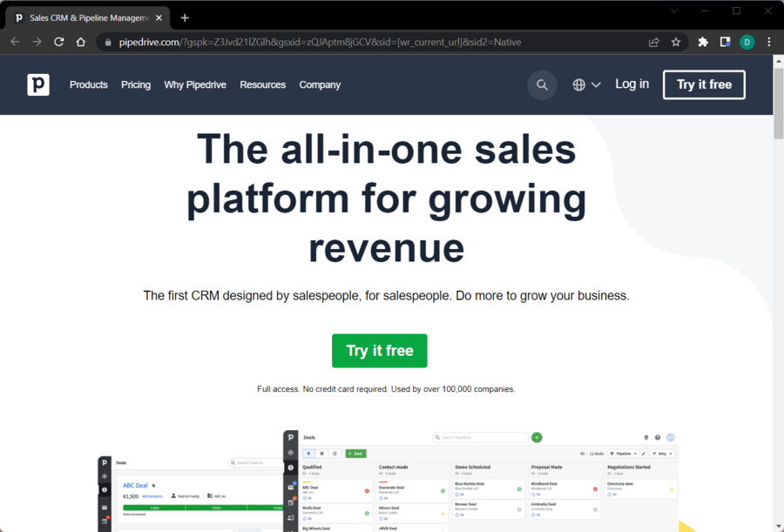Click the Blue Marble Deal card
Screen dimensions: 784x532
pyautogui.click(x=489, y=489)
